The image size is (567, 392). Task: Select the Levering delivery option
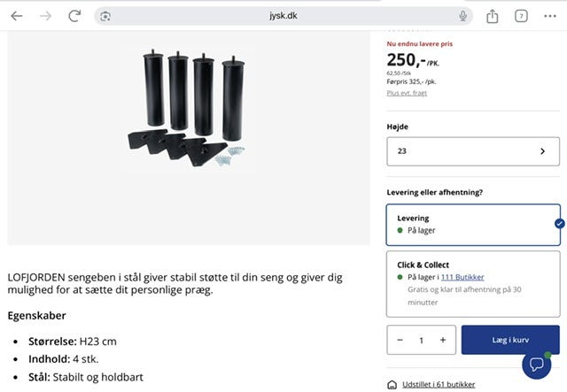pyautogui.click(x=473, y=225)
